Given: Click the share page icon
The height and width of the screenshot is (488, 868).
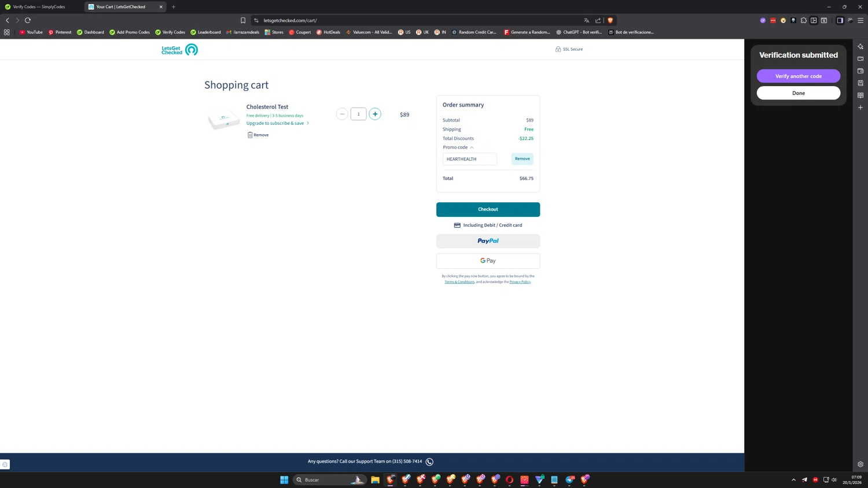Looking at the screenshot, I should (x=598, y=20).
